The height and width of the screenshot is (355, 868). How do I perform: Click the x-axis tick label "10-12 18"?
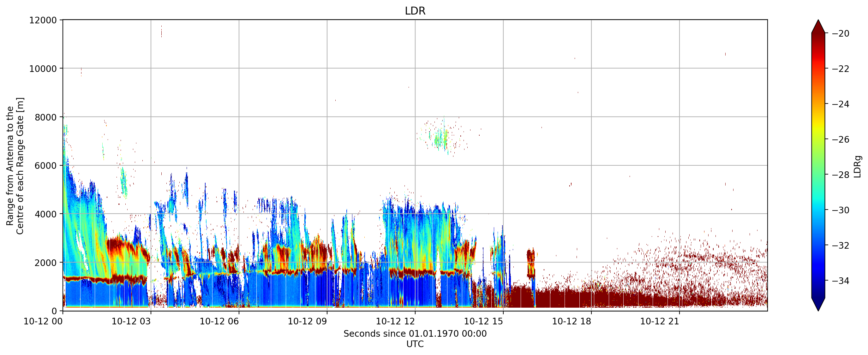tap(572, 321)
